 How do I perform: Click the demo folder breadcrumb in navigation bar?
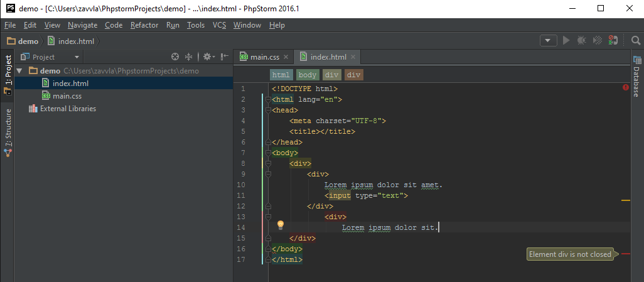tap(23, 41)
